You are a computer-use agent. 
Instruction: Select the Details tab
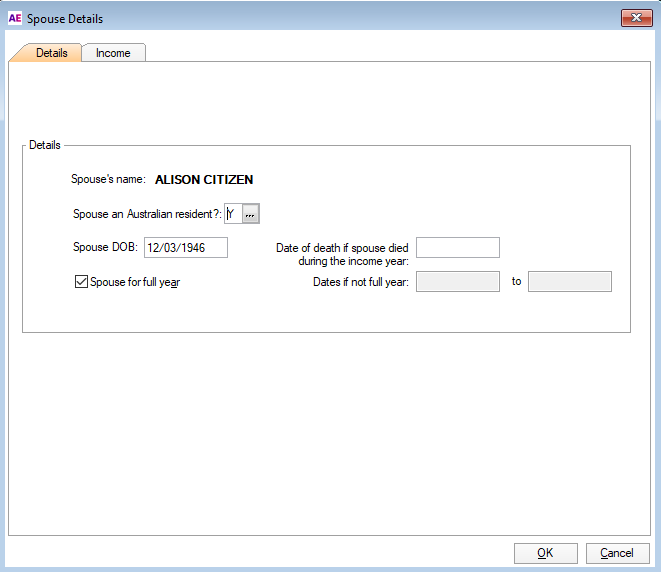click(51, 53)
